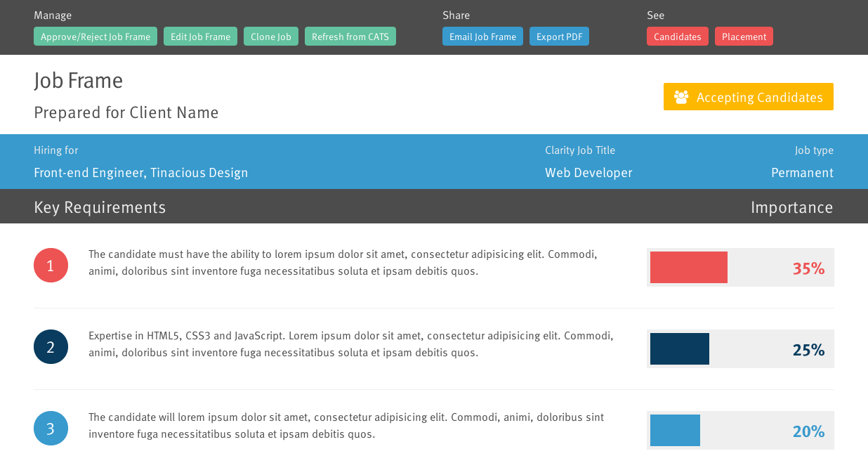Click the 'Web Developer' value
Image resolution: width=868 pixels, height=463 pixels.
[x=588, y=173]
